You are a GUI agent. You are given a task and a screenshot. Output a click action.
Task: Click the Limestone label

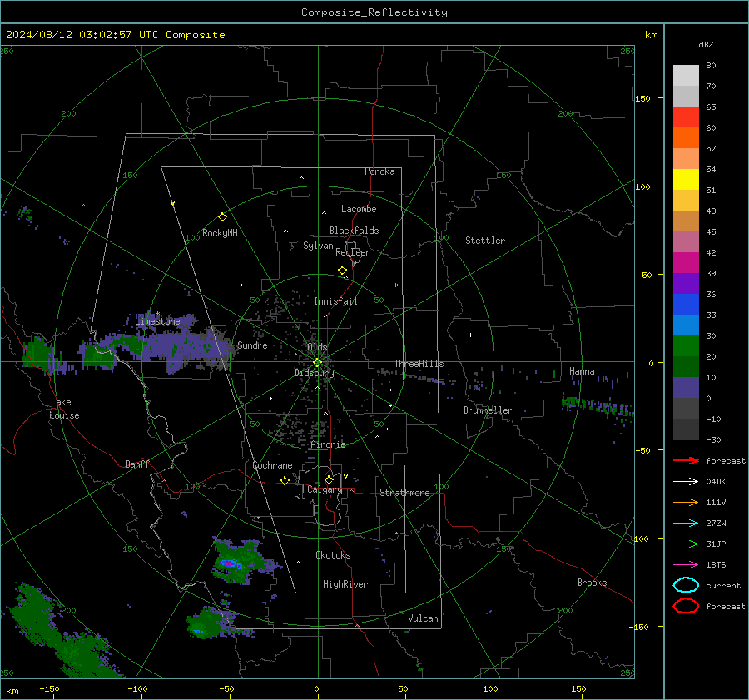tap(157, 321)
